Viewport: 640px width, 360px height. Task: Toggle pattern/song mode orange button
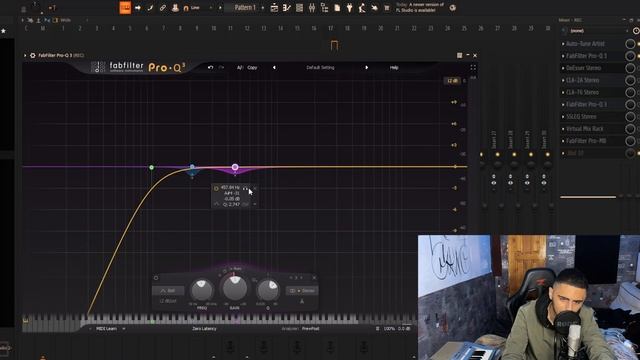click(125, 8)
